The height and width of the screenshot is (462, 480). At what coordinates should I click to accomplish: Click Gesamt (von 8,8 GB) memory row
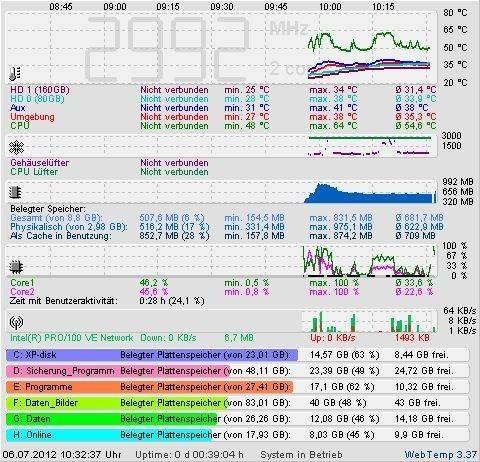(x=227, y=218)
